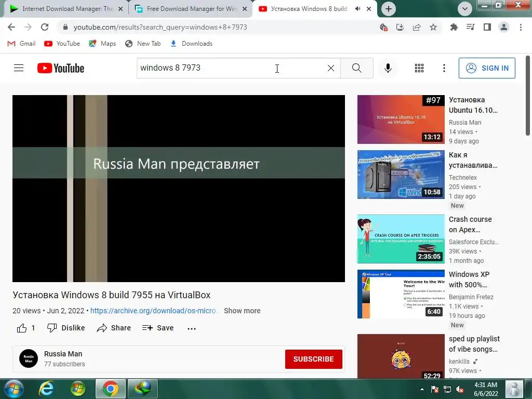The width and height of the screenshot is (532, 399).
Task: Share this page via address bar icon
Action: (417, 27)
